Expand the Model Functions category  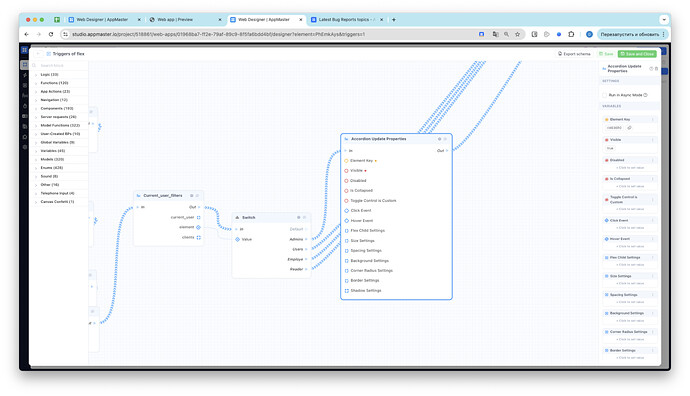coord(57,125)
